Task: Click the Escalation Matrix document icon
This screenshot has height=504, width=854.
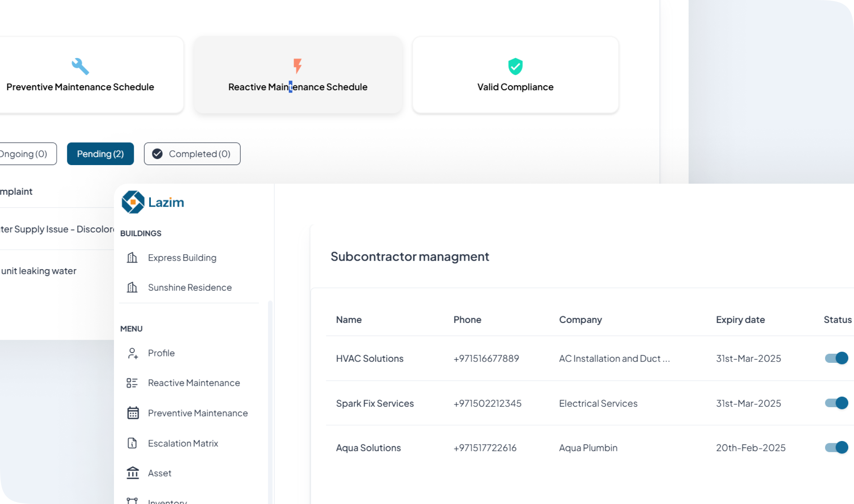Action: tap(132, 443)
